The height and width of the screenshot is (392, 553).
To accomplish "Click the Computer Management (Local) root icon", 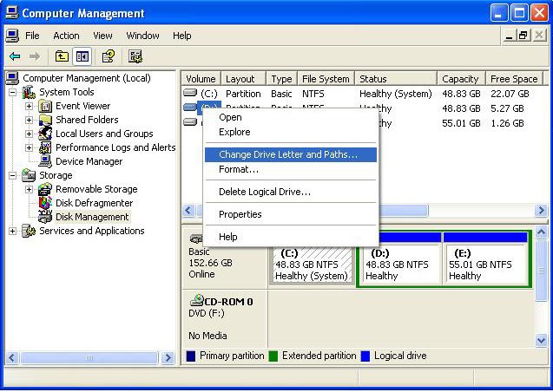I will (x=12, y=78).
